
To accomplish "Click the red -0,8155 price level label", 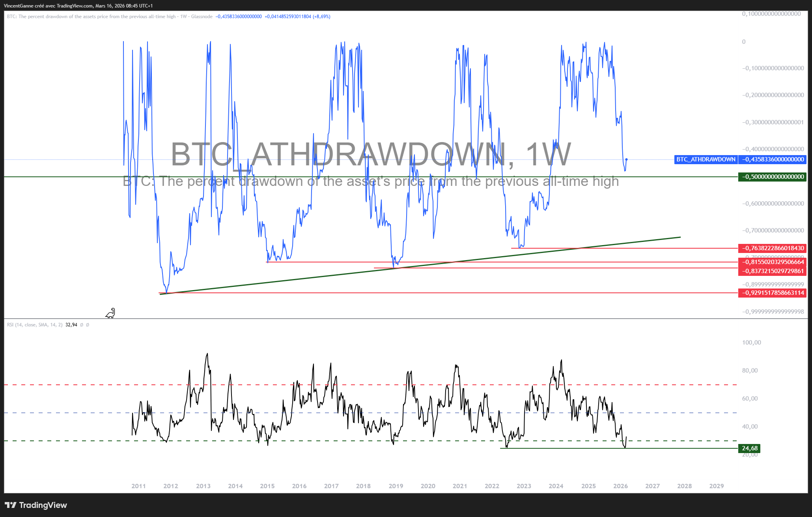I will 772,262.
